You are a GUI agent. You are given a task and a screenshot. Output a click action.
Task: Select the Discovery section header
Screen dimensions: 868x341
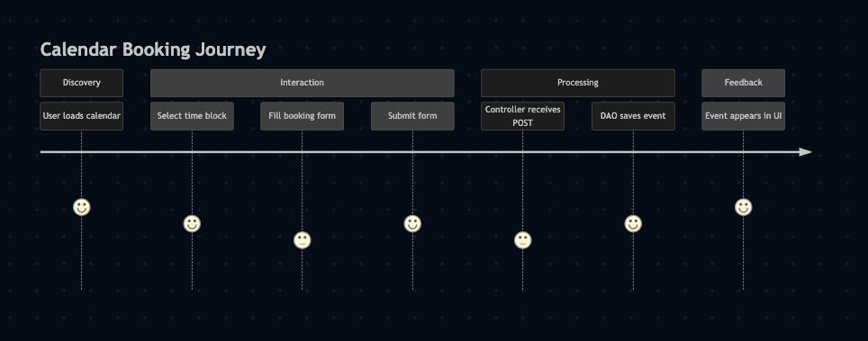pos(81,83)
